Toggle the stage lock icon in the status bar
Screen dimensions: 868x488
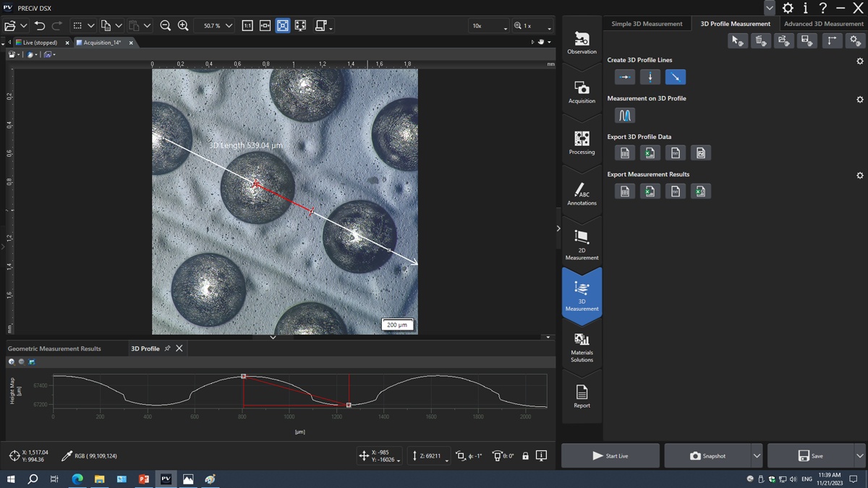tap(525, 455)
